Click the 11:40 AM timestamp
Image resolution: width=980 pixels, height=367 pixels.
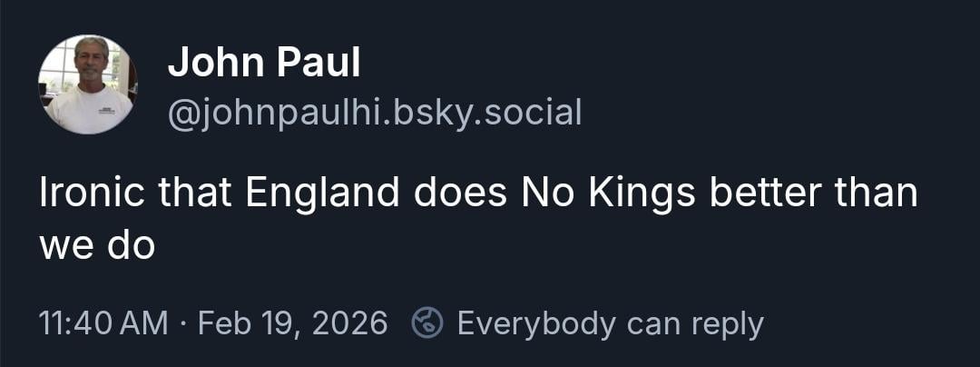pos(103,323)
